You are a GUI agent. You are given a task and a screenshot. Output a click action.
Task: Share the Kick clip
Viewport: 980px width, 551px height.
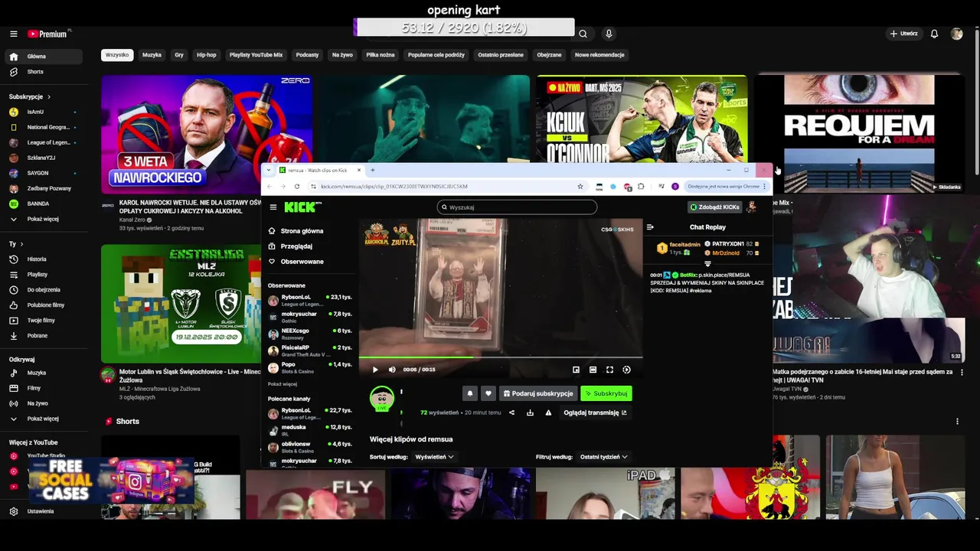[x=511, y=413]
